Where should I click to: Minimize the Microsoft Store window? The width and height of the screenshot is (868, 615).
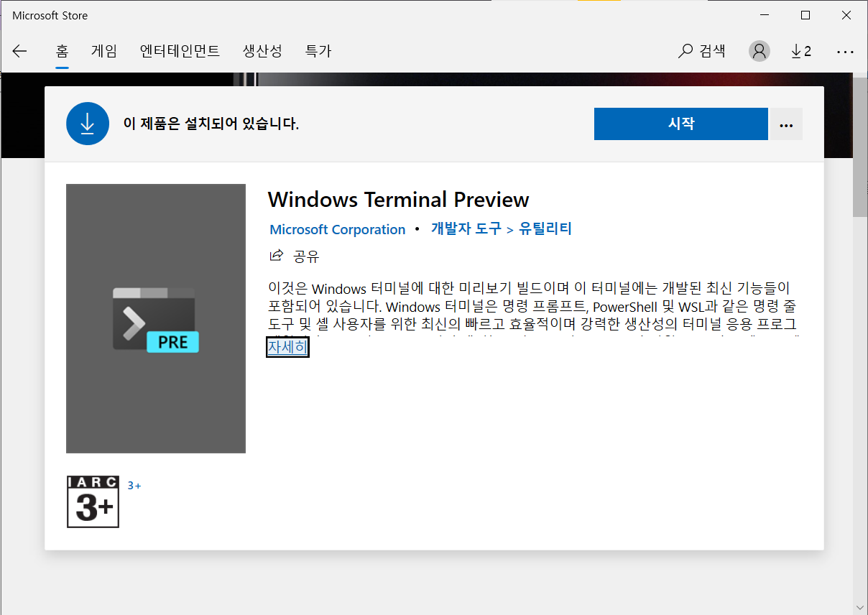click(x=766, y=15)
